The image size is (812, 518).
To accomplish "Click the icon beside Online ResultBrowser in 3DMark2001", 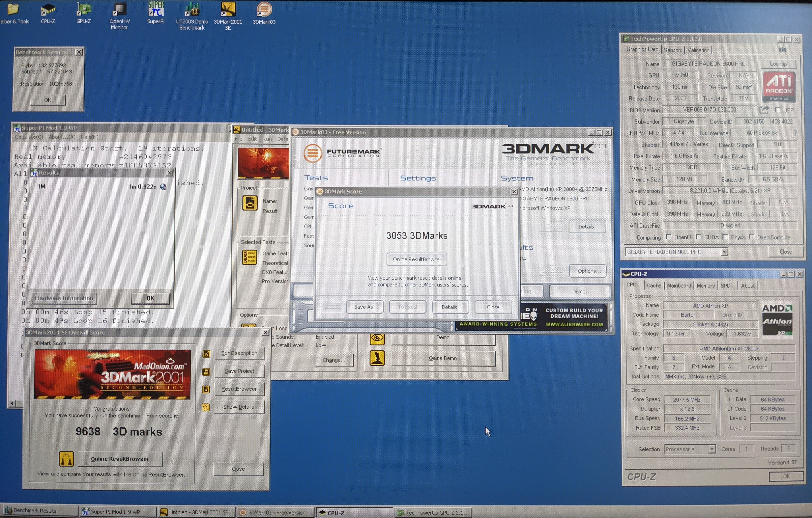I will [x=66, y=459].
